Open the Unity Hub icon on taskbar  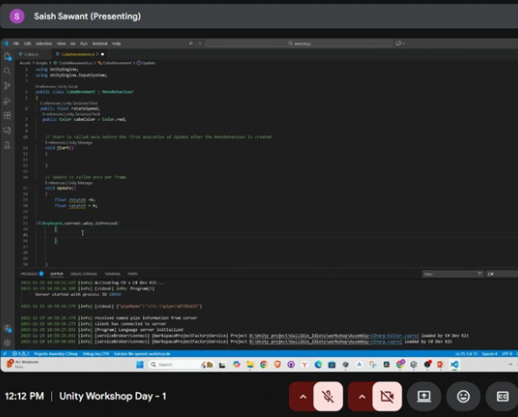click(x=345, y=365)
